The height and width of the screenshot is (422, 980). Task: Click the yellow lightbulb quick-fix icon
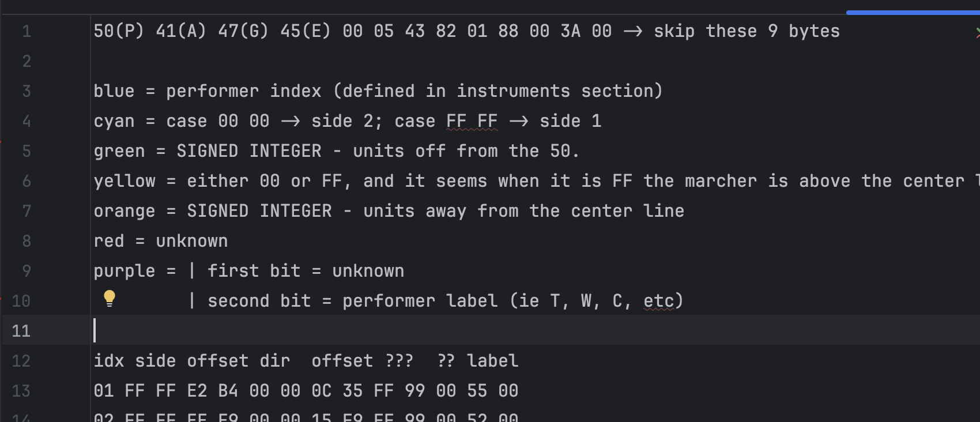tap(110, 298)
